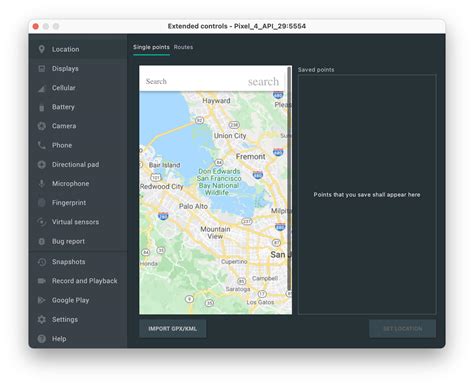Viewport: 474px width, 386px height.
Task: Click the Help question mark icon
Action: click(x=41, y=339)
